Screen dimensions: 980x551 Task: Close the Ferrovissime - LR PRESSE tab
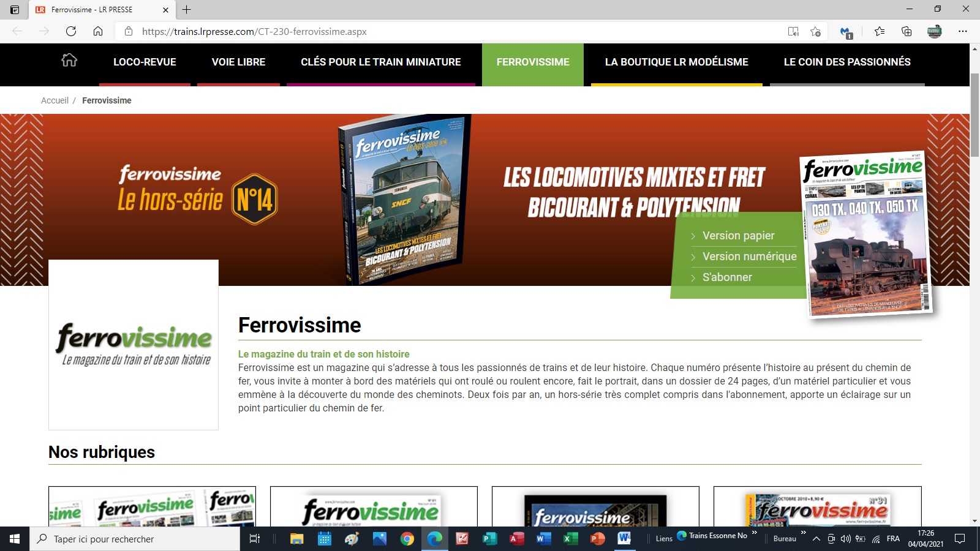tap(165, 10)
